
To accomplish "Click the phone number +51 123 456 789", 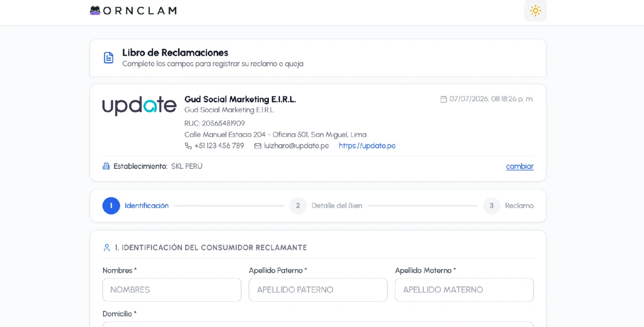I will coord(219,146).
